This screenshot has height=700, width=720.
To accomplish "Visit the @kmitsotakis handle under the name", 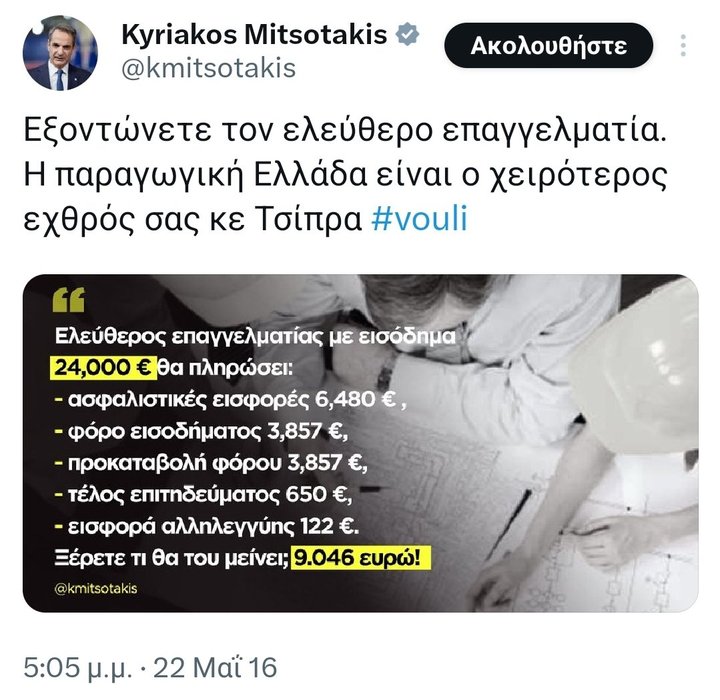I will click(x=208, y=68).
